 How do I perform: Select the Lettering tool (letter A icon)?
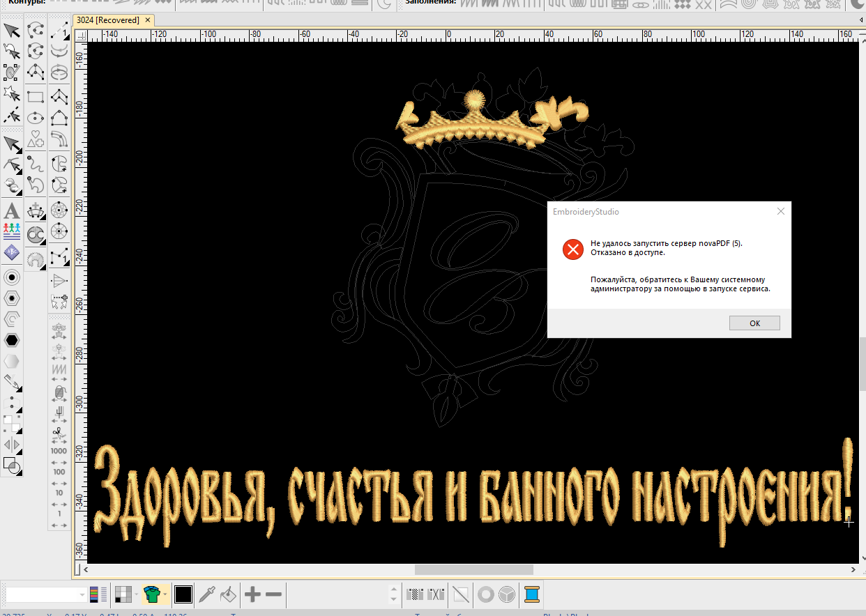coord(12,210)
